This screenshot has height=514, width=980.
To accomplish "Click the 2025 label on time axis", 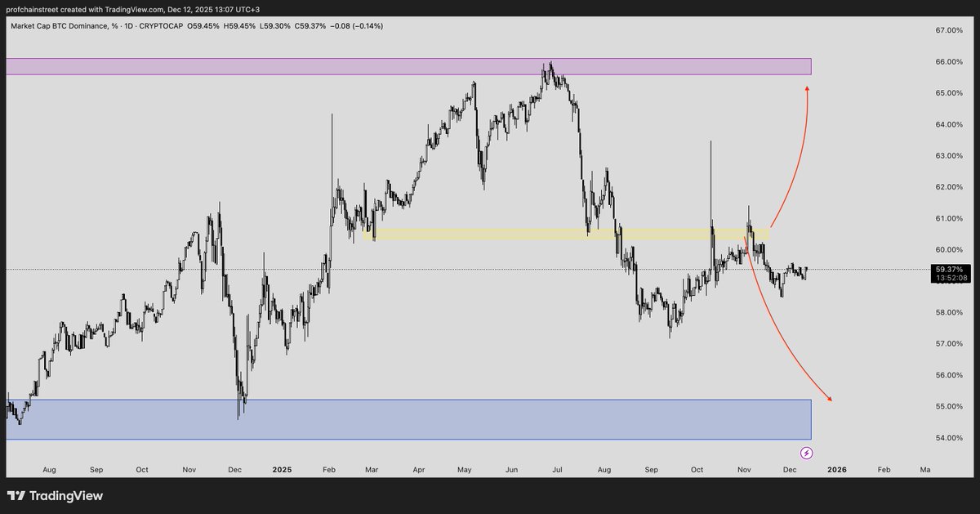I will tap(282, 470).
